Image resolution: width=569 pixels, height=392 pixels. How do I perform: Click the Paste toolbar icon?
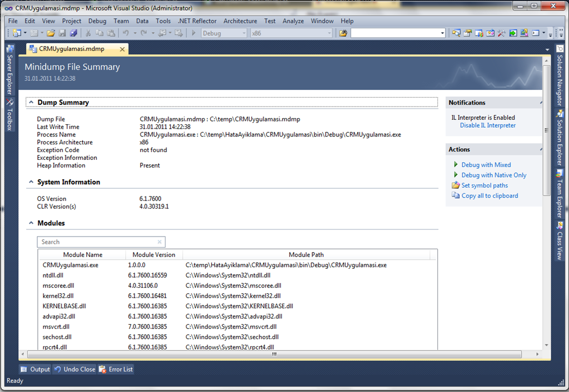[x=111, y=33]
